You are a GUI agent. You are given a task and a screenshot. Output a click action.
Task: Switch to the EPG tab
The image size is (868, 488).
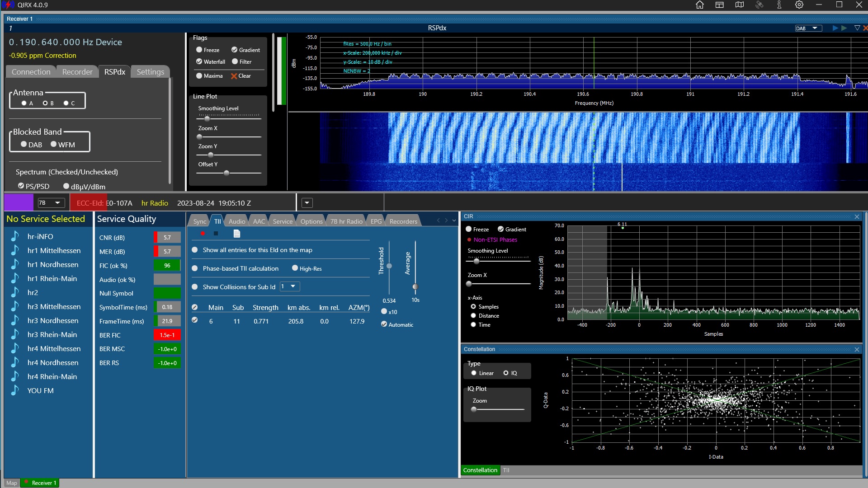pyautogui.click(x=376, y=221)
